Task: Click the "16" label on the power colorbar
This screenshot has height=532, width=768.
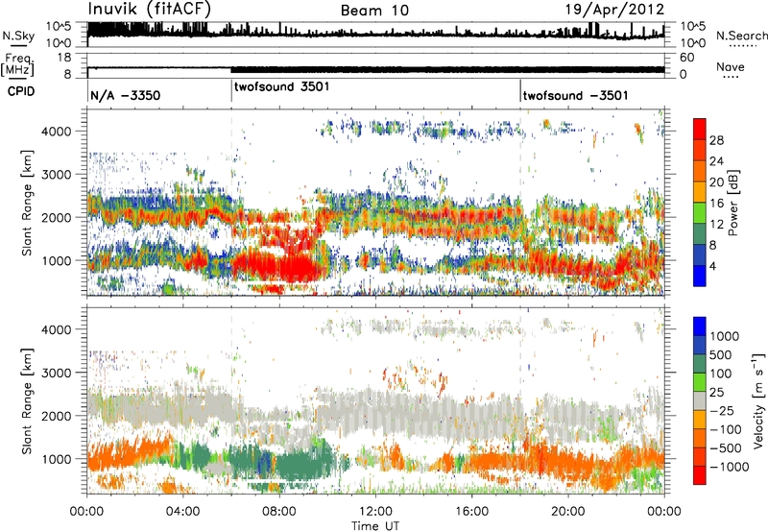Action: (x=716, y=204)
